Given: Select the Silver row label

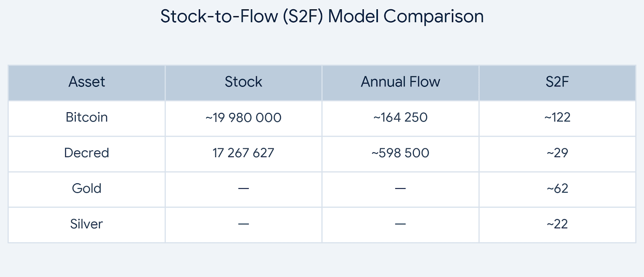Looking at the screenshot, I should 87,224.
